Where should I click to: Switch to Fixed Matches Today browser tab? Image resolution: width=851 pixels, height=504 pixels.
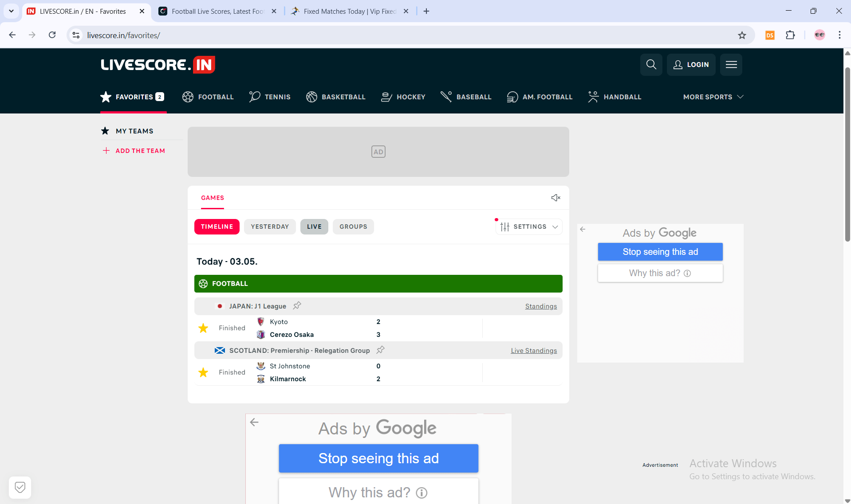(350, 11)
